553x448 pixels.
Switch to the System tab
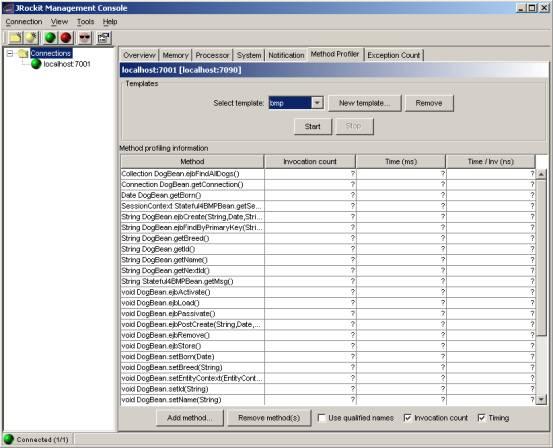pos(249,55)
